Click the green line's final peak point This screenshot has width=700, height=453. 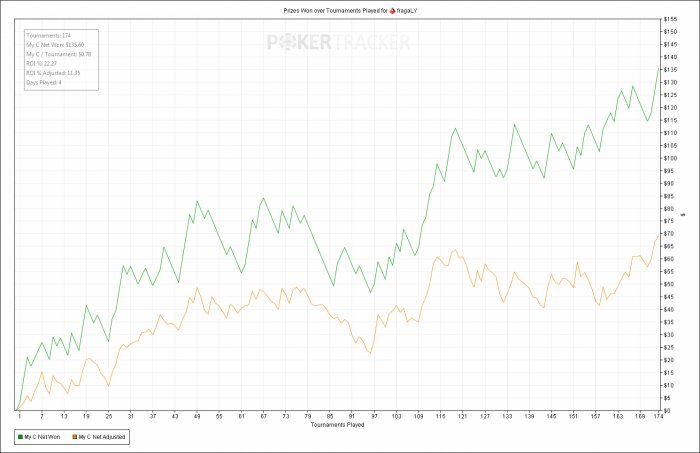coord(658,68)
